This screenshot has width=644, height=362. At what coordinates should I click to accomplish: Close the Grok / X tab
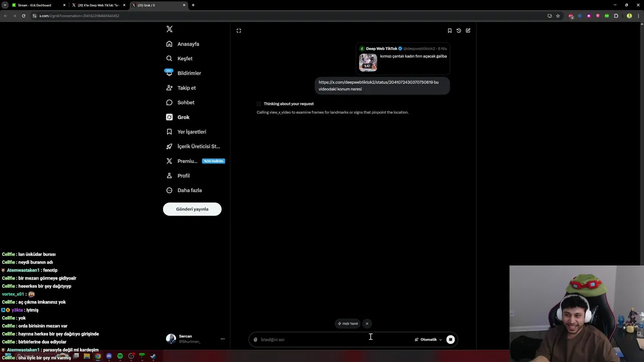point(184,5)
